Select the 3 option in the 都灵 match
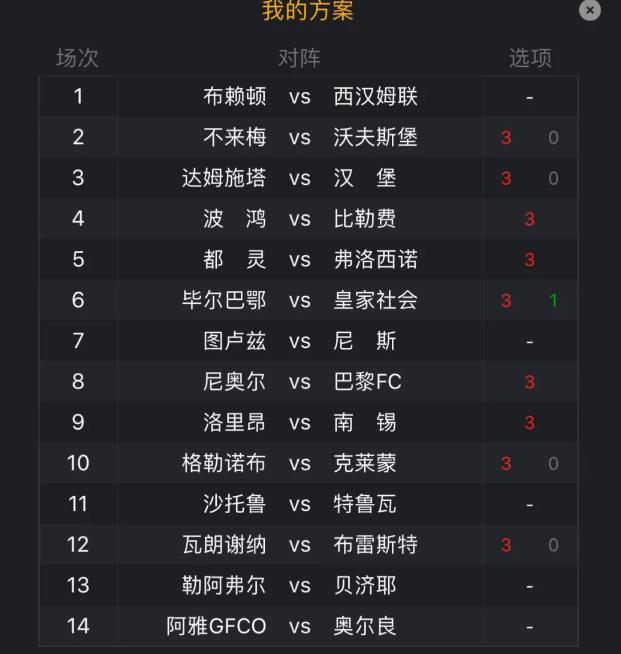The width and height of the screenshot is (621, 654). (529, 260)
